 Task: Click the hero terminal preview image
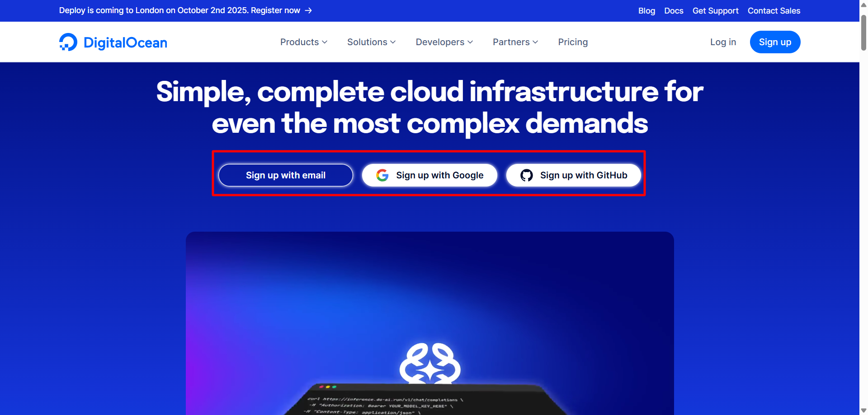(430, 323)
